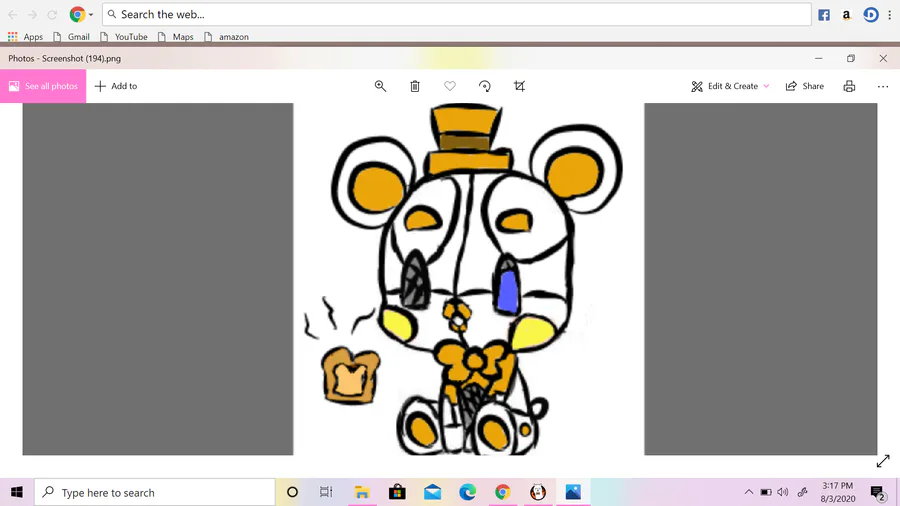Open Mail app from taskbar
This screenshot has height=506, width=900.
coord(433,492)
